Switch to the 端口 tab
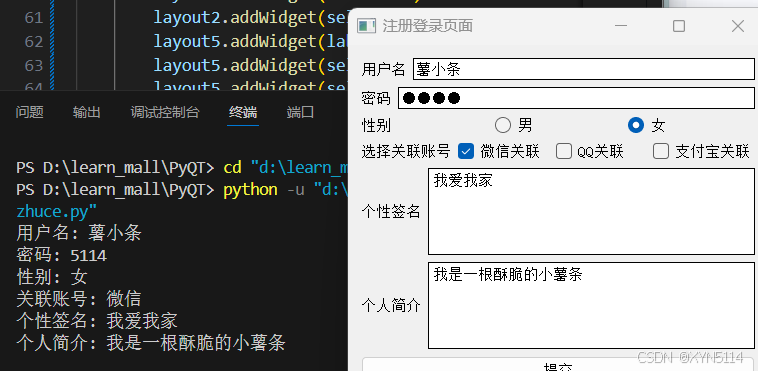 coord(300,112)
